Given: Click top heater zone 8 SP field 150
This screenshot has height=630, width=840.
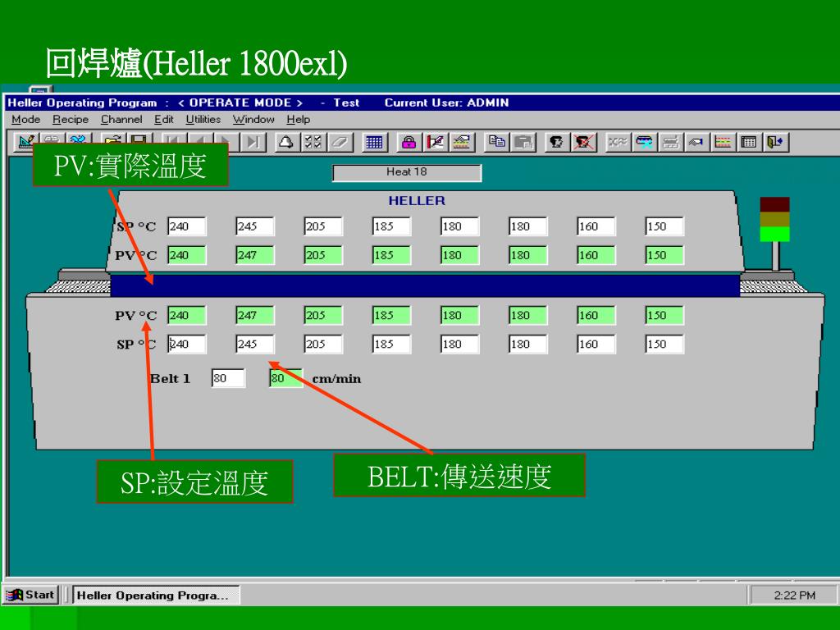Looking at the screenshot, I should coord(664,226).
